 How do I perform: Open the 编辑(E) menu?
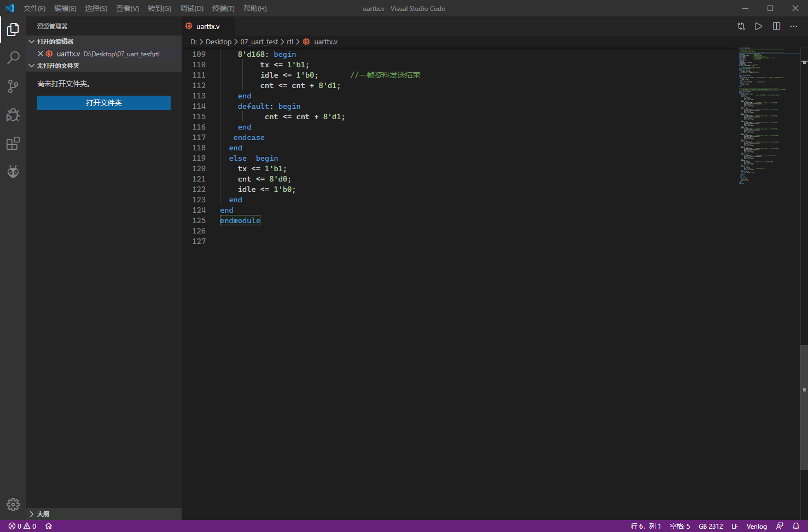pyautogui.click(x=65, y=8)
